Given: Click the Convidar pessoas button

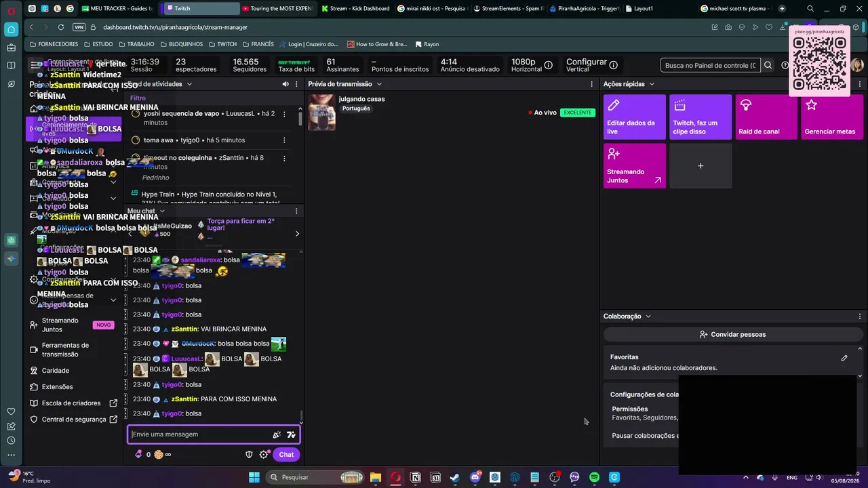Looking at the screenshot, I should (733, 334).
